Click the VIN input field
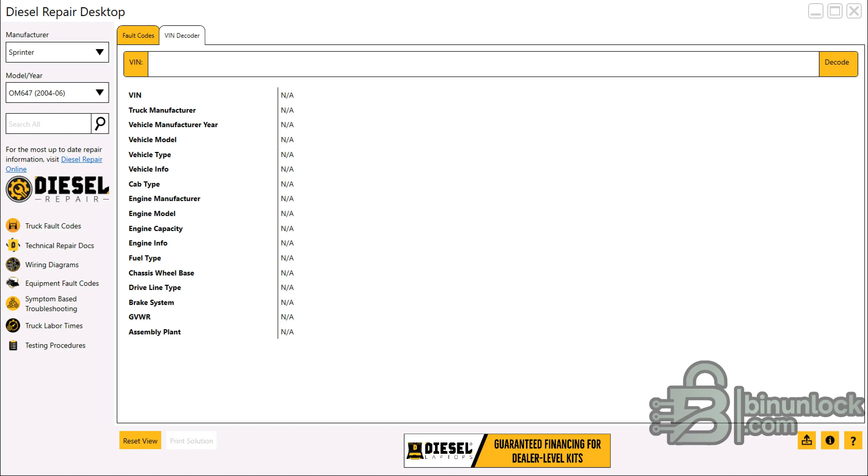This screenshot has width=868, height=476. [x=484, y=64]
